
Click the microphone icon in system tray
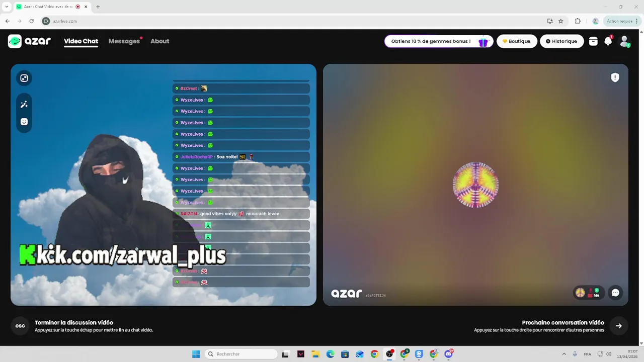[575, 354]
